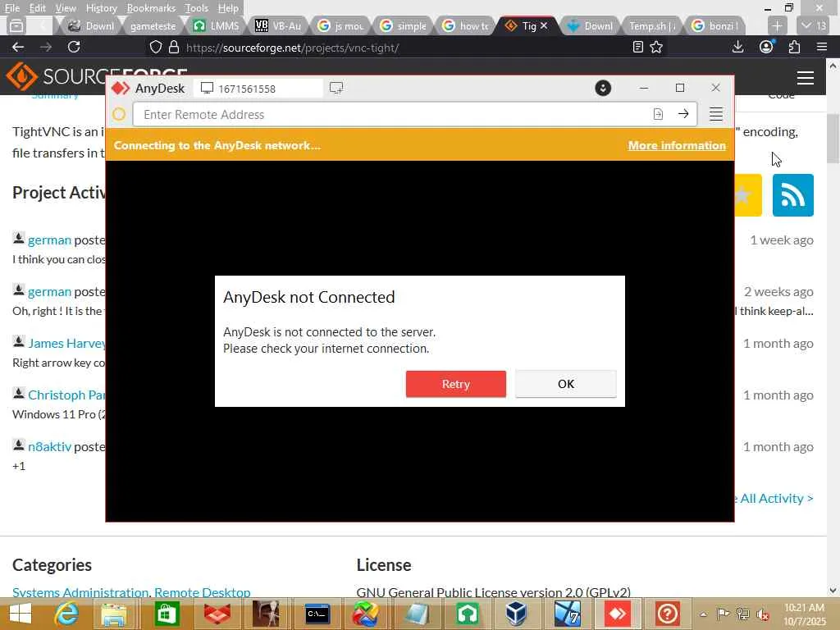Open the AnyDesk hamburger menu
This screenshot has height=630, width=840.
(x=715, y=114)
